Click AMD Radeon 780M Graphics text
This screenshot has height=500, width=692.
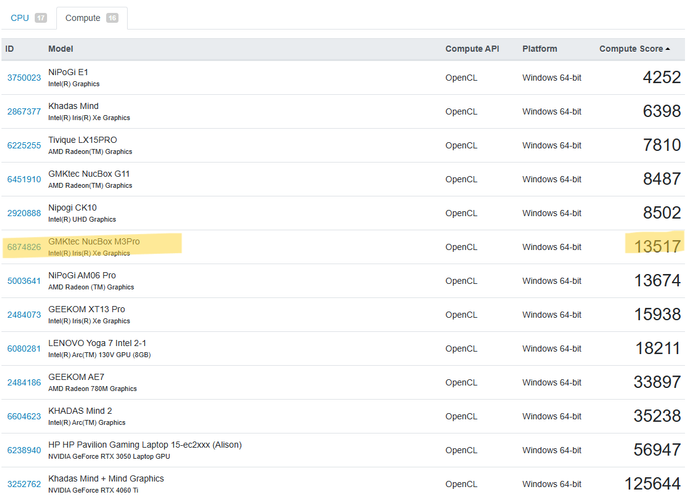(x=92, y=389)
